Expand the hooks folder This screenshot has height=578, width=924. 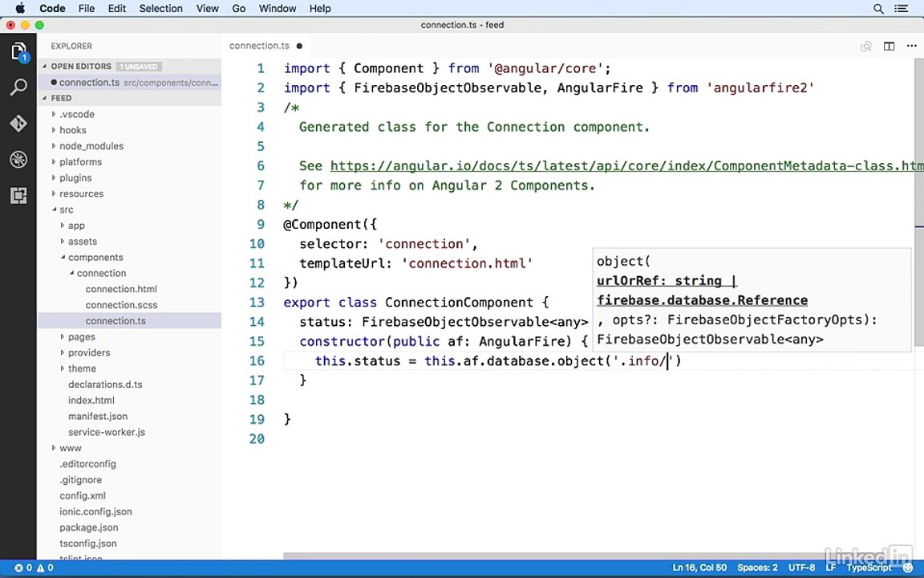pyautogui.click(x=129, y=130)
